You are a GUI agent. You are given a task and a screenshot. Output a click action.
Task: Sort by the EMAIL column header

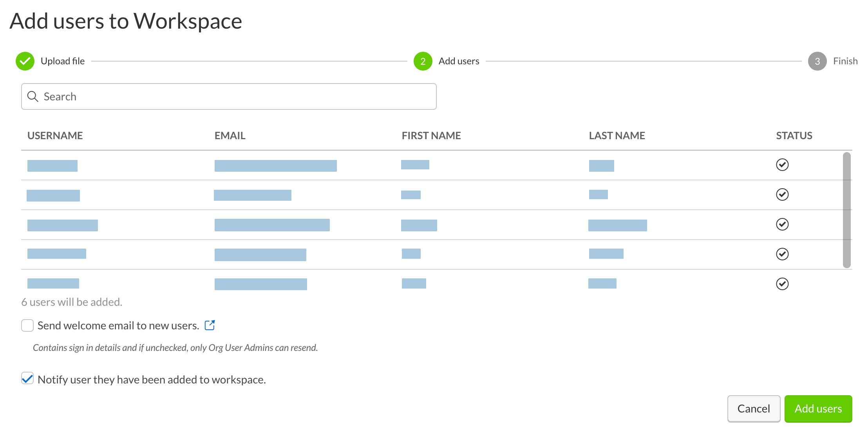230,135
